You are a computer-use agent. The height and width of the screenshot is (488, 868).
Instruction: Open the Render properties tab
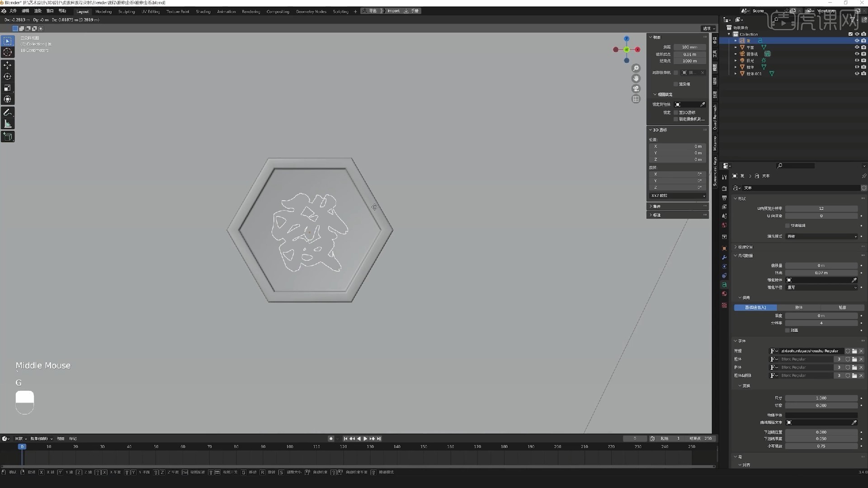[x=724, y=188]
